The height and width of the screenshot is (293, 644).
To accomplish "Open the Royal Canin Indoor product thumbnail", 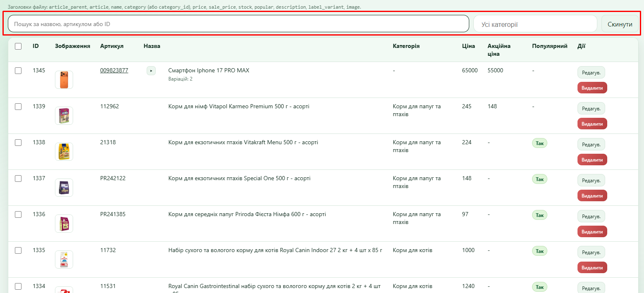I will [64, 260].
